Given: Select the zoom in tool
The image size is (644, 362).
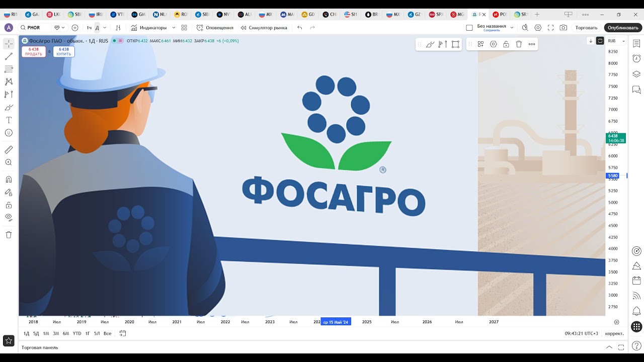Looking at the screenshot, I should click(9, 162).
